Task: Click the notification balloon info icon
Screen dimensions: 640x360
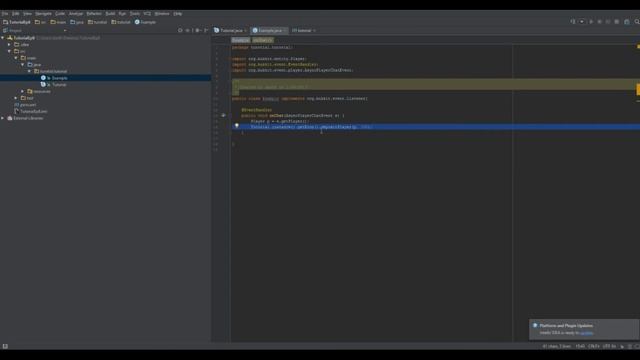Action: [535, 325]
